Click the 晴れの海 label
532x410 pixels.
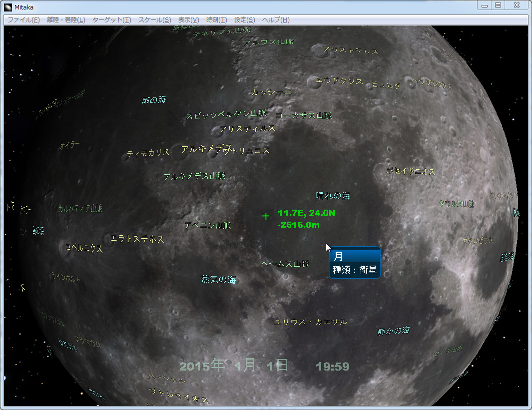(x=333, y=196)
